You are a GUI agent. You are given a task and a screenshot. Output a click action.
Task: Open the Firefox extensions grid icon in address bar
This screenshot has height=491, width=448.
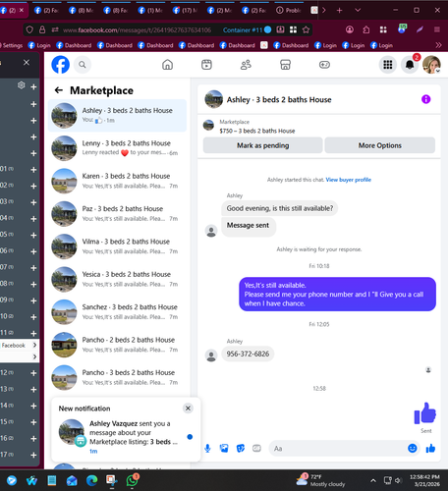pyautogui.click(x=293, y=30)
